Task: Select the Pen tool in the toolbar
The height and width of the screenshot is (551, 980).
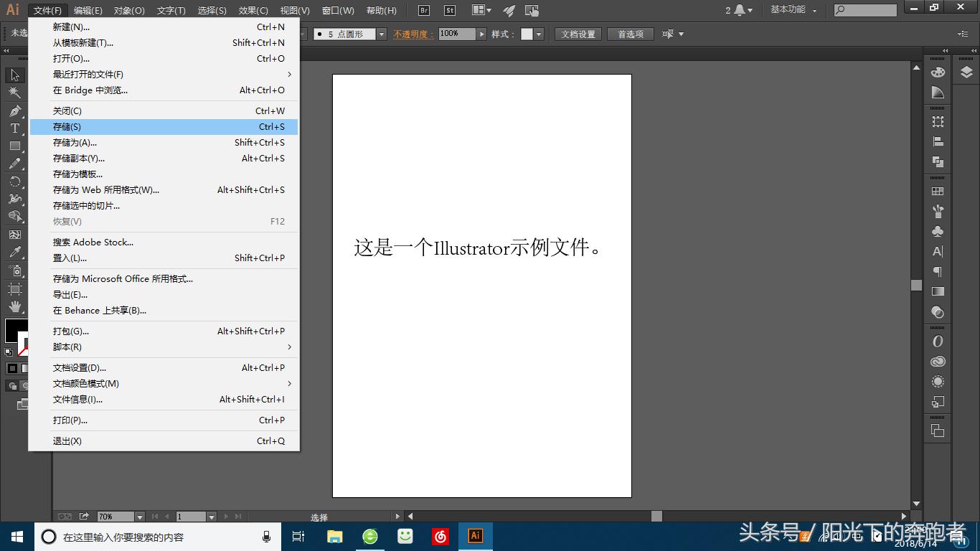Action: point(14,111)
